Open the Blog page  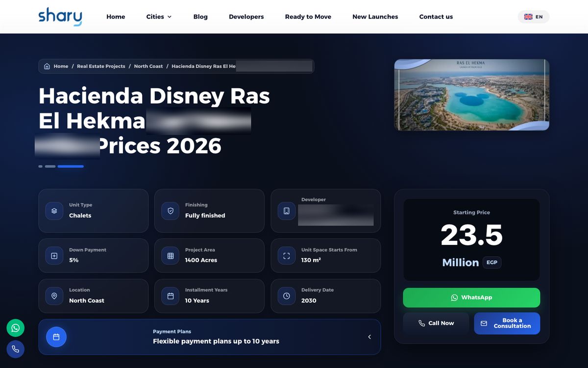200,17
